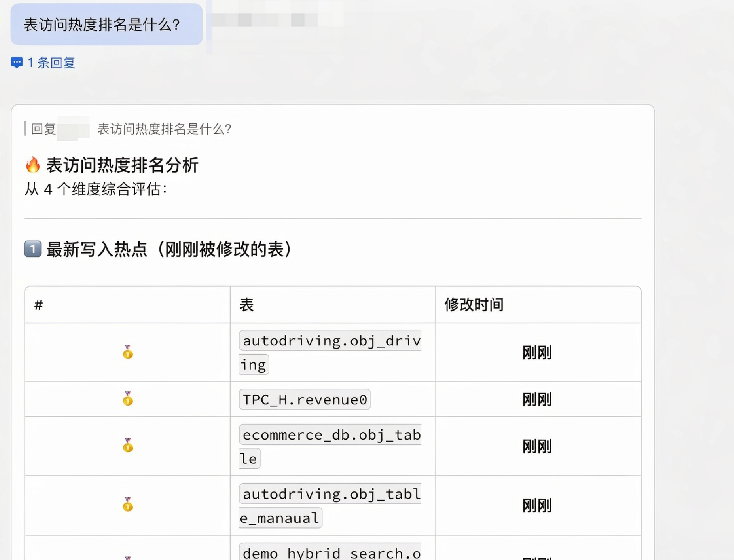734x560 pixels.
Task: Click the quoted reply line 表访问热度排名是什么?
Action: (164, 129)
